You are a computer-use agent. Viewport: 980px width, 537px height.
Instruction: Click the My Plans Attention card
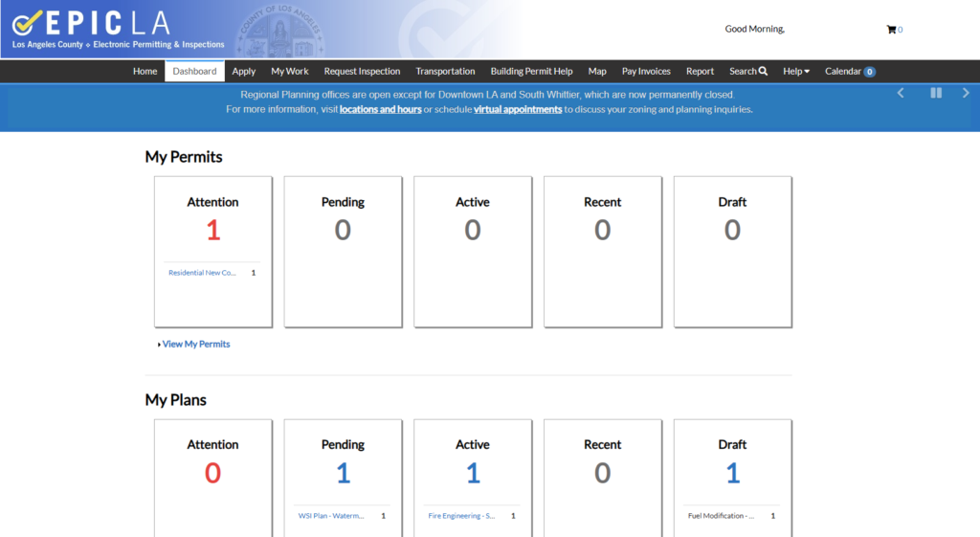click(213, 478)
